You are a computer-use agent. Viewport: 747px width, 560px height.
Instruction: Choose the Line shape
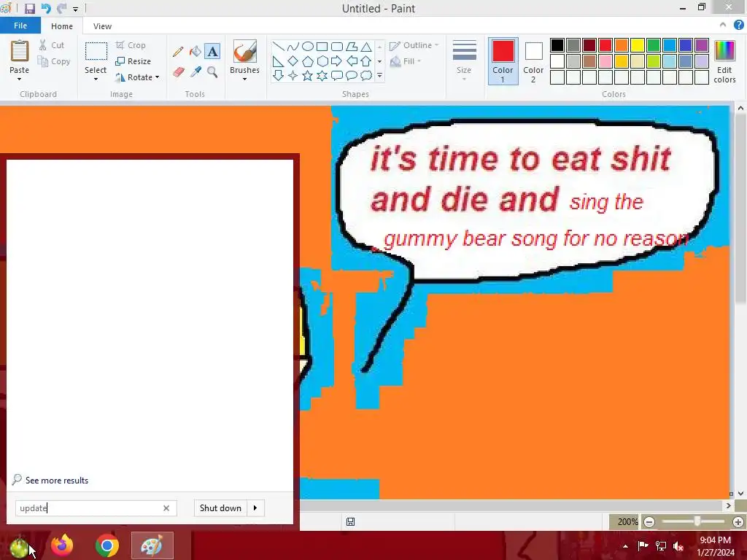(x=278, y=46)
